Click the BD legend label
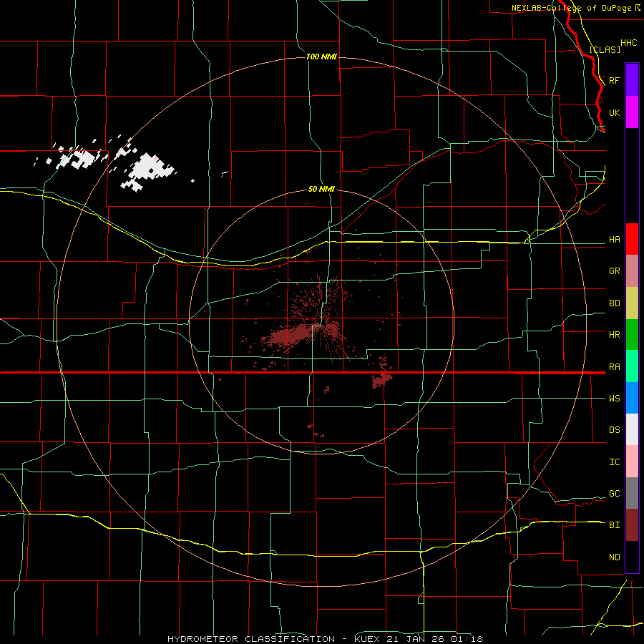 [x=614, y=303]
